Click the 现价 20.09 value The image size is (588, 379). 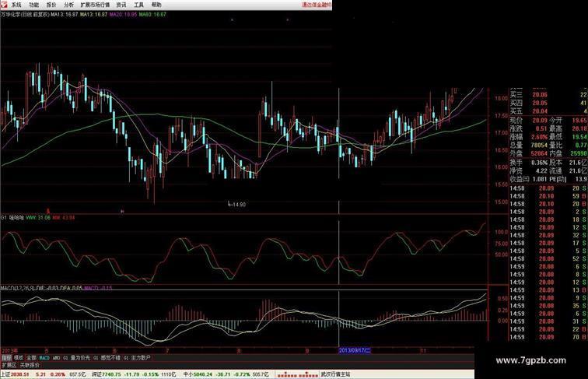point(539,121)
